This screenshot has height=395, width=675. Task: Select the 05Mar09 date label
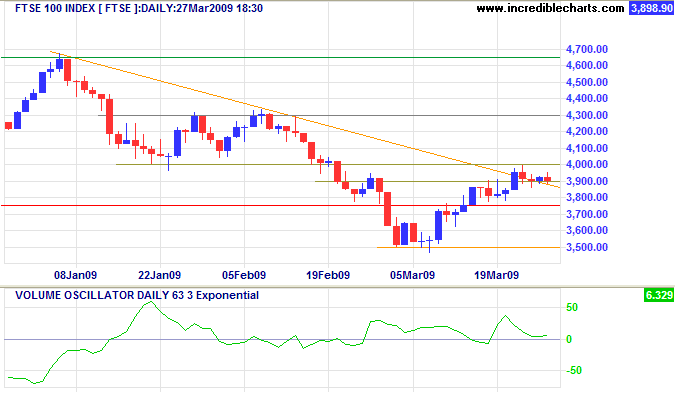tap(412, 275)
